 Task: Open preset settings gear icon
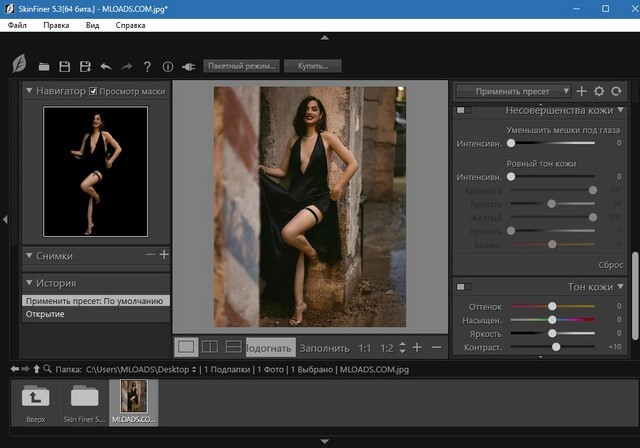pyautogui.click(x=599, y=91)
